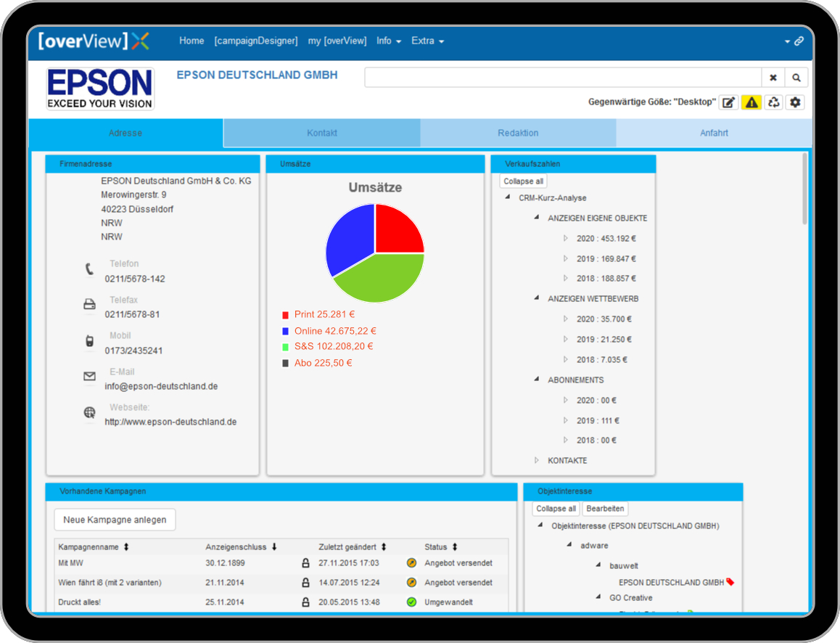
Task: Collapse the GO Creative tree node
Action: (598, 597)
